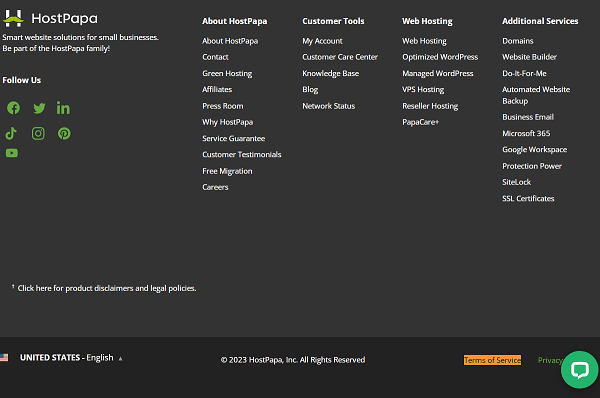Open HostPapa TikTok icon
Image resolution: width=600 pixels, height=398 pixels.
11,133
